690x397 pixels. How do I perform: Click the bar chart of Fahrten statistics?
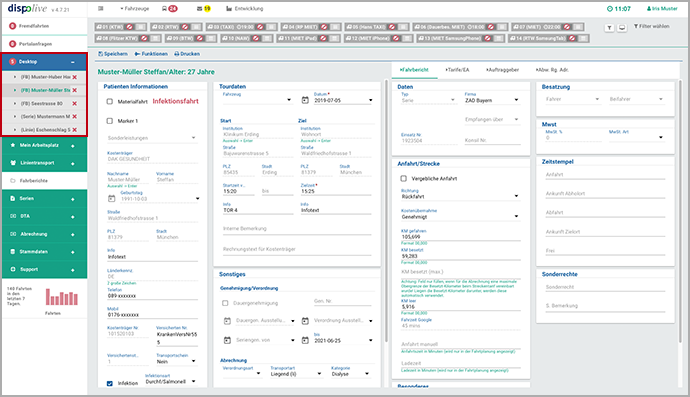click(x=62, y=297)
